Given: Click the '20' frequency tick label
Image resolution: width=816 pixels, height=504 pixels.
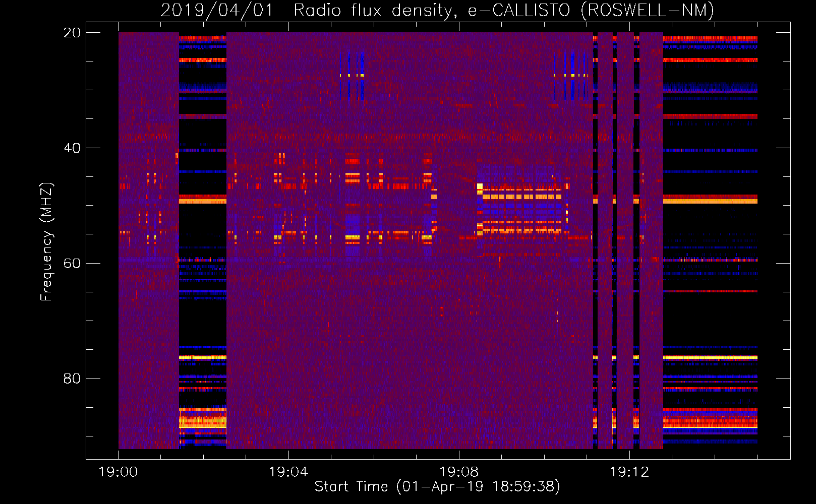Looking at the screenshot, I should 72,33.
